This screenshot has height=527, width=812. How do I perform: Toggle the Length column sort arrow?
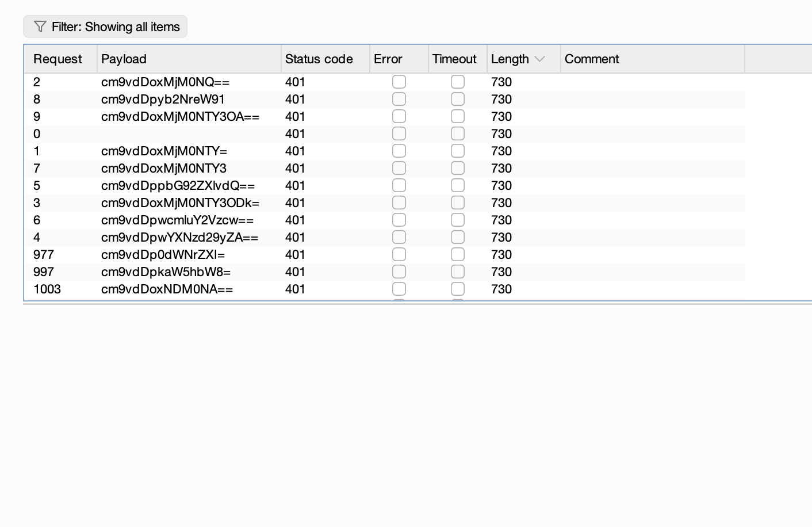539,59
